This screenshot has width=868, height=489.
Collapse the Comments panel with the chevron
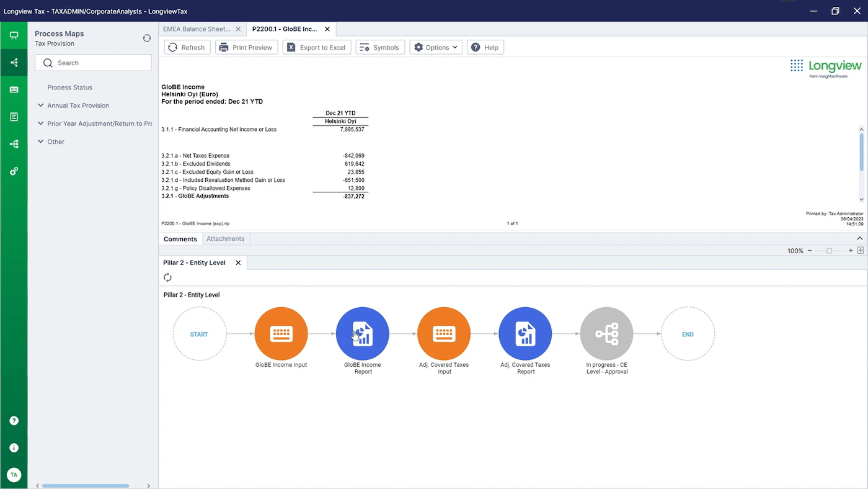(x=859, y=238)
